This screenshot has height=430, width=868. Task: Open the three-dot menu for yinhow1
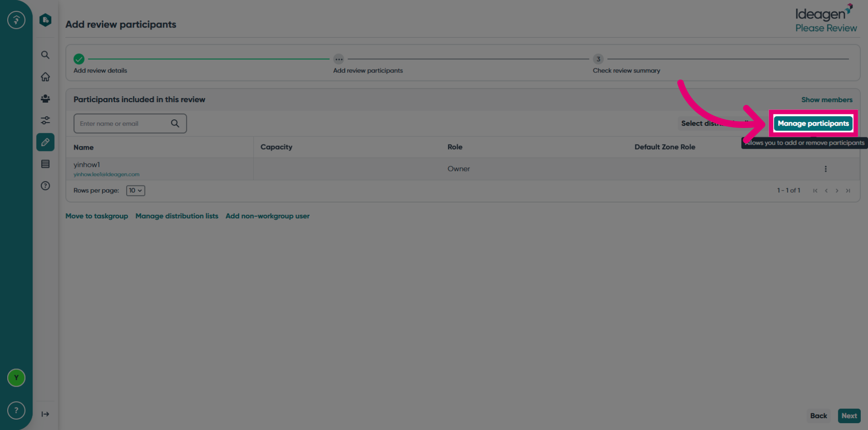826,169
